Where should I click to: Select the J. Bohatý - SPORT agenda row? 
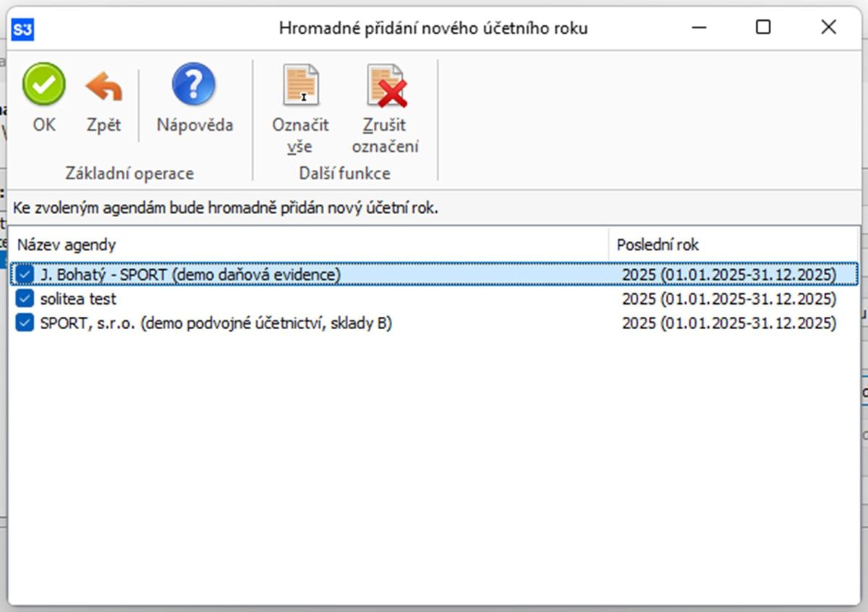click(x=190, y=275)
